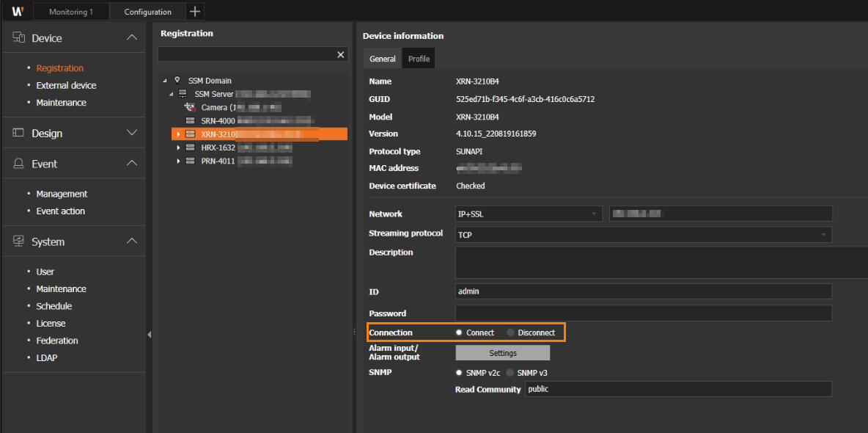The image size is (868, 433).
Task: Collapse the Event section chevron
Action: (132, 164)
